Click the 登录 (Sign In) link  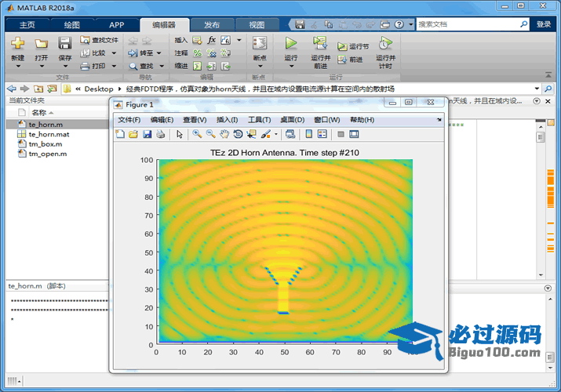coord(544,24)
